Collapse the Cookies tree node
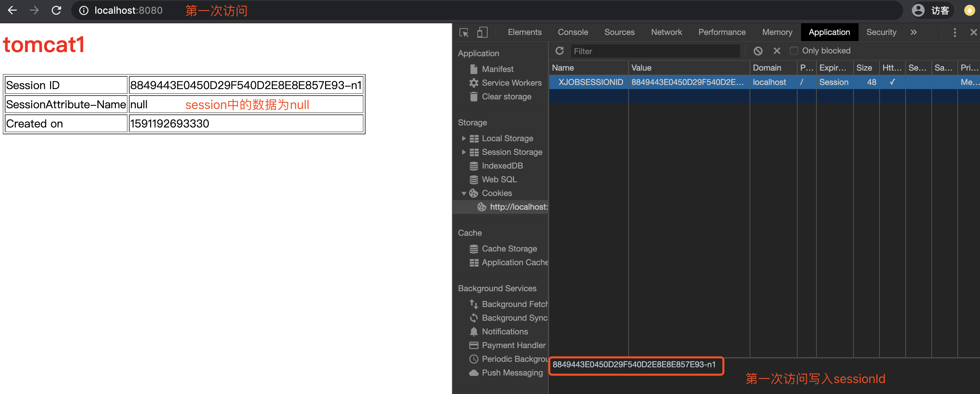This screenshot has width=980, height=394. coord(463,193)
